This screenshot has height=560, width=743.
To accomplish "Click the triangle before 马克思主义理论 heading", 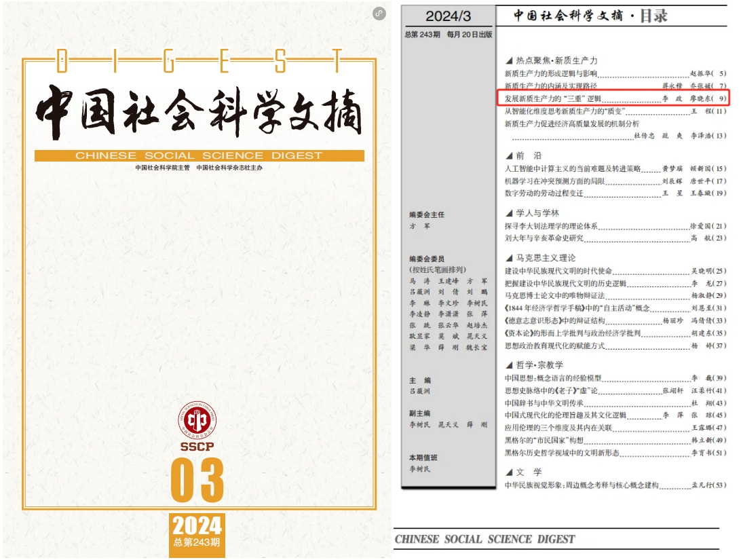I will [x=509, y=258].
